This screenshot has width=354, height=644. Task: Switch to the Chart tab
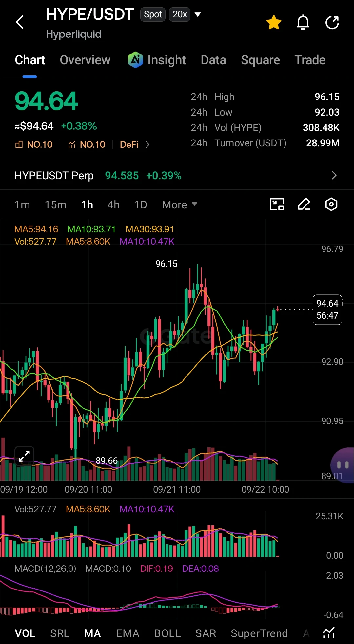point(30,60)
